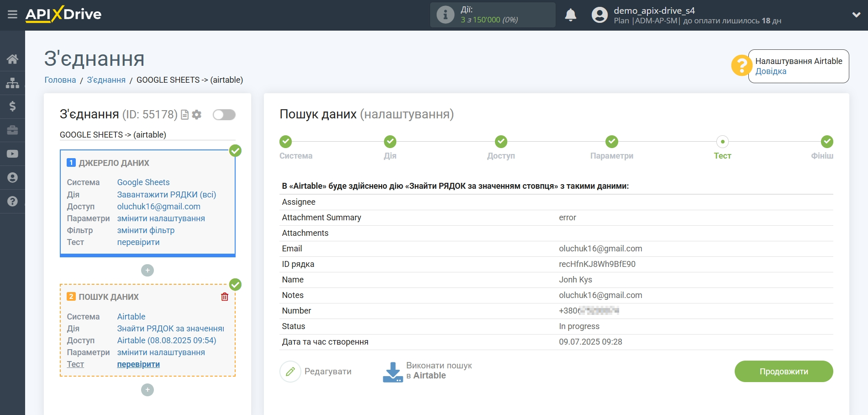
Task: Delete the ПОШУК ДАНИХ block
Action: click(225, 297)
